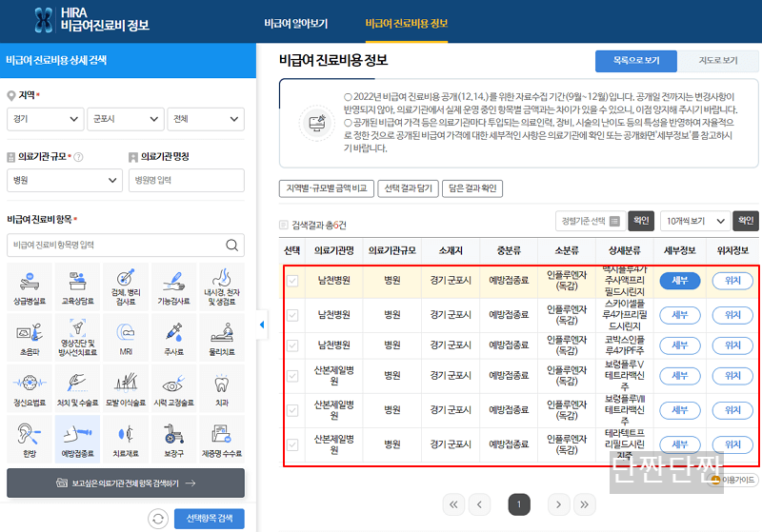The height and width of the screenshot is (532, 762).
Task: Click the HIRA logo
Action: coord(91,20)
